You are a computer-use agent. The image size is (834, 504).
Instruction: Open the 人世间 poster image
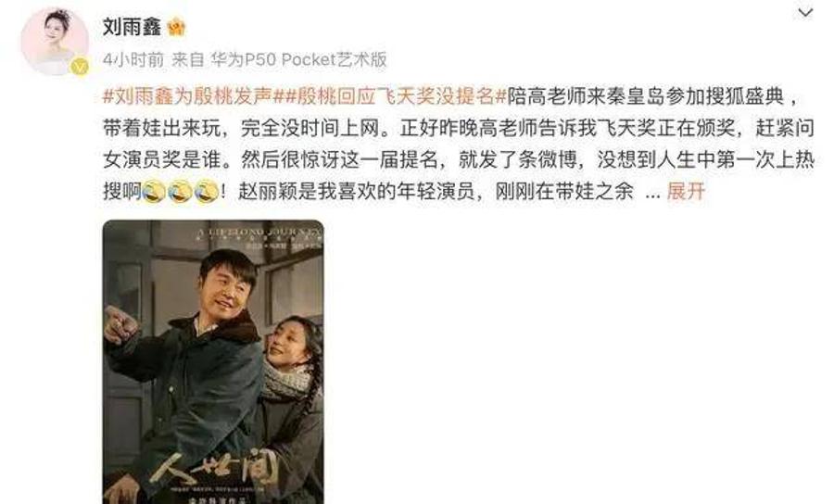pos(213,362)
